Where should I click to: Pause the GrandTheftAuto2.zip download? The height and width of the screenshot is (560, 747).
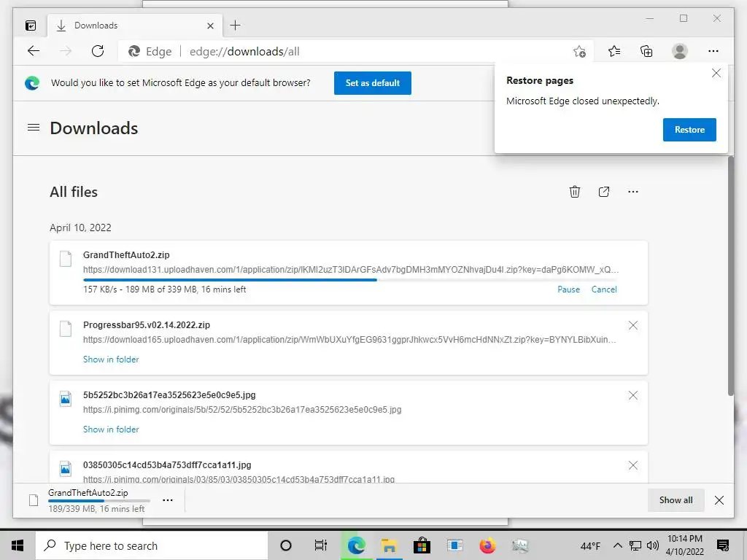coord(569,289)
